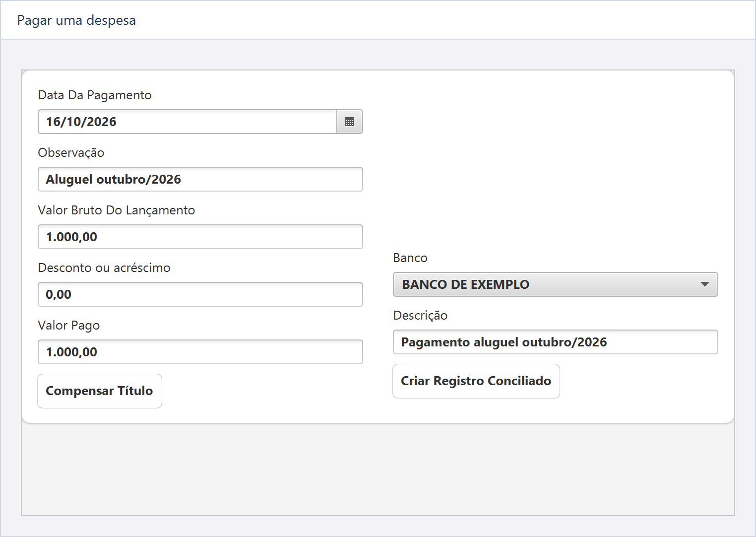Click the Descrição label
The image size is (756, 537).
[420, 315]
